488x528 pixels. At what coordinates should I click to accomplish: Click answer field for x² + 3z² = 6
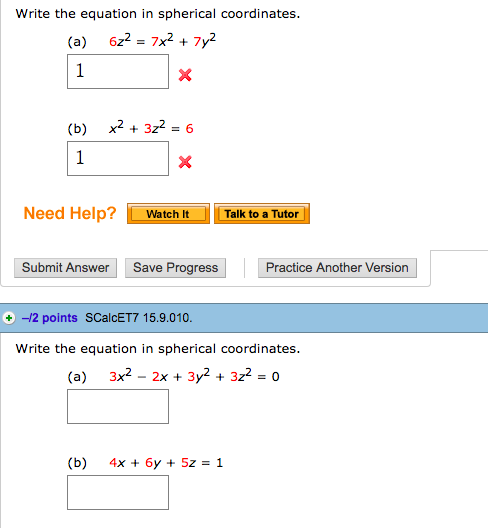click(118, 159)
